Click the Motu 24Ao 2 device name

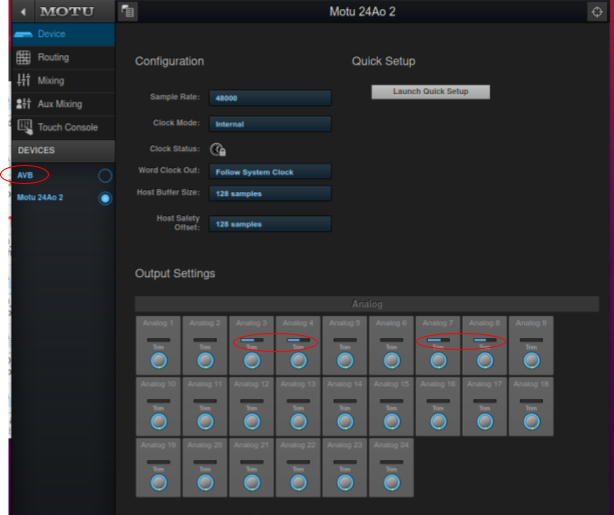(40, 197)
